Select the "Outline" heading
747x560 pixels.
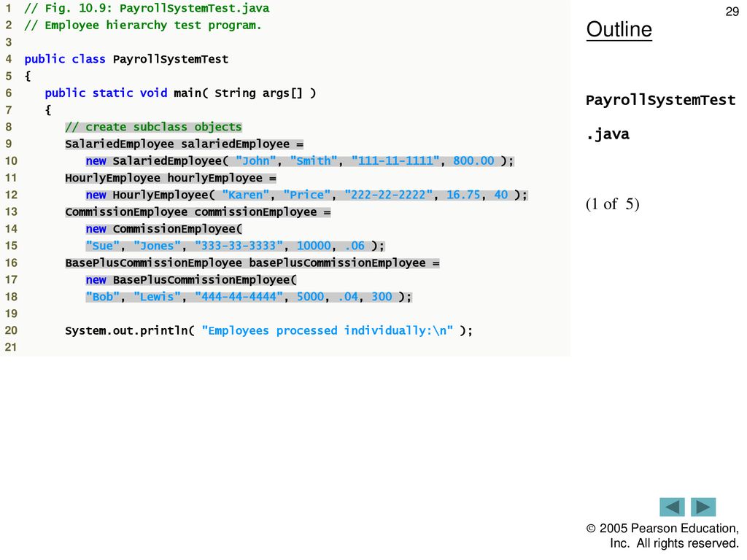pyautogui.click(x=619, y=29)
